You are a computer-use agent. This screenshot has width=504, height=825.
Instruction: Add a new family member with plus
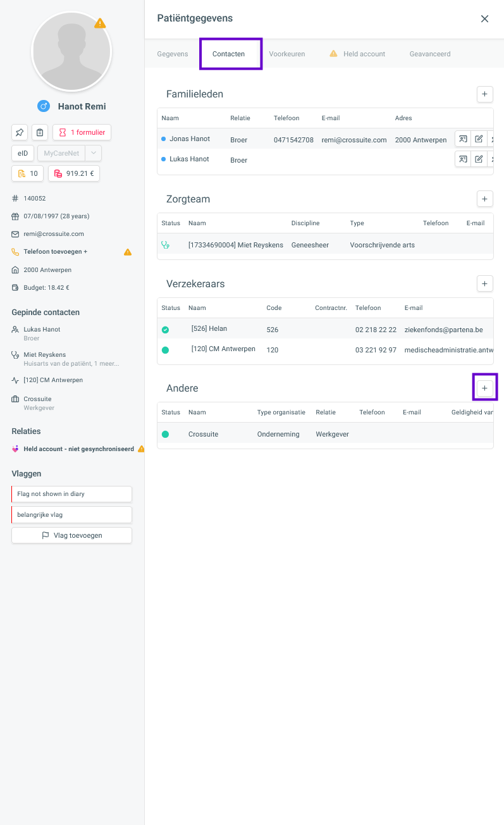[x=484, y=94]
